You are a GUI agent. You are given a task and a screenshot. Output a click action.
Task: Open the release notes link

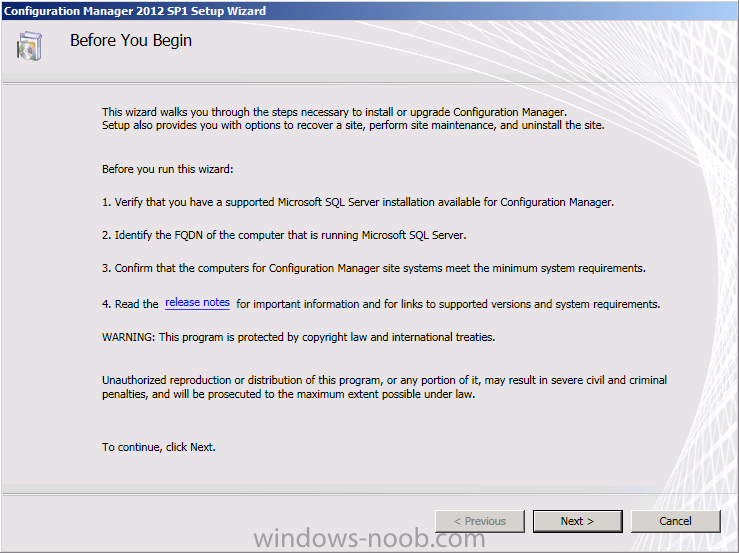coord(197,303)
